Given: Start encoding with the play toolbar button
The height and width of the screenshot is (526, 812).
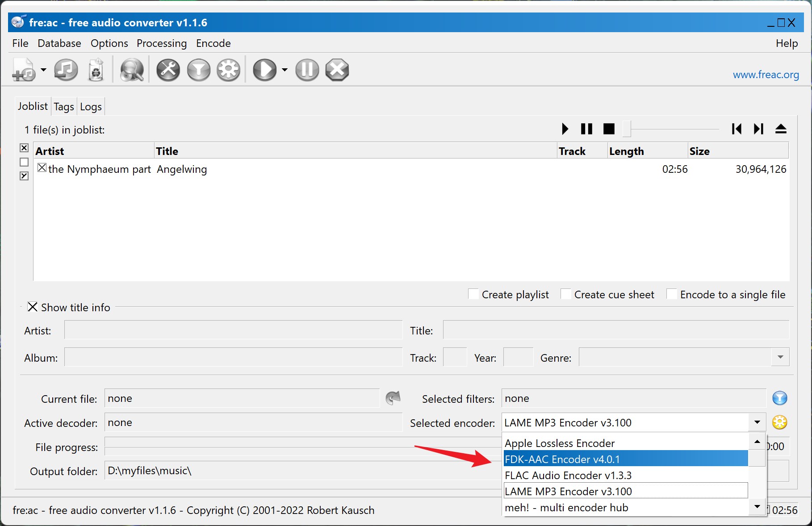Looking at the screenshot, I should tap(265, 70).
